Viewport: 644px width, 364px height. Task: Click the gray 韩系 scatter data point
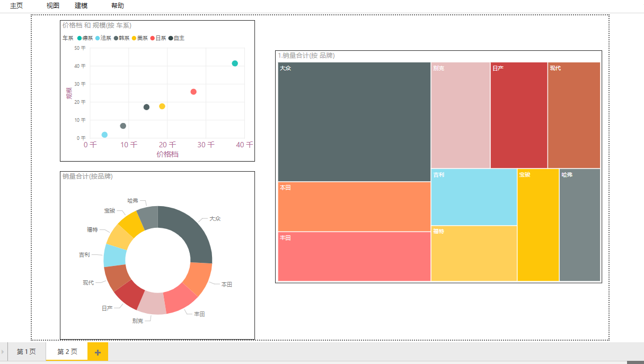[x=123, y=126]
